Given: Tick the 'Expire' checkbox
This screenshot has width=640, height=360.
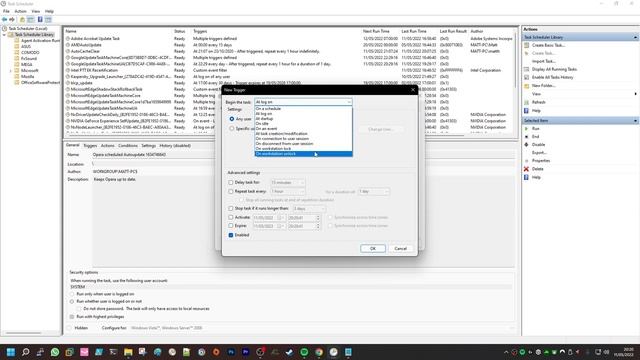Looking at the screenshot, I should click(231, 226).
